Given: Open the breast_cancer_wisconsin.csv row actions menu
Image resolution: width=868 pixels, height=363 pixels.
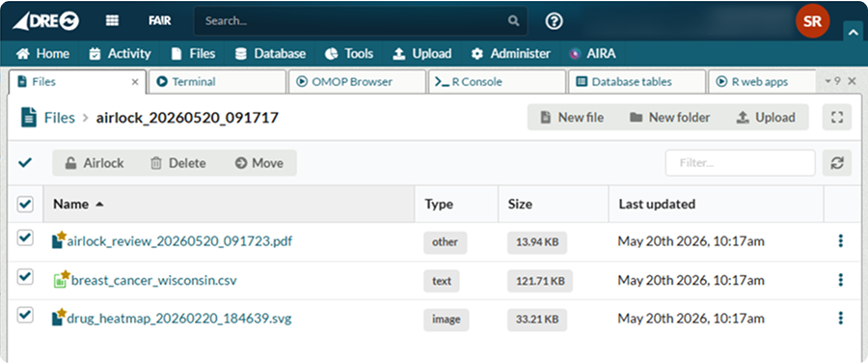Looking at the screenshot, I should [841, 279].
